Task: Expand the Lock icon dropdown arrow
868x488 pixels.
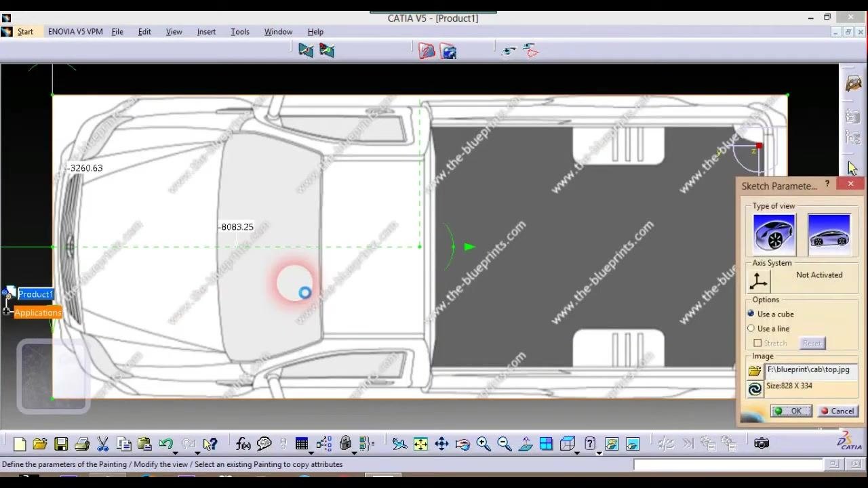Action: point(355,452)
